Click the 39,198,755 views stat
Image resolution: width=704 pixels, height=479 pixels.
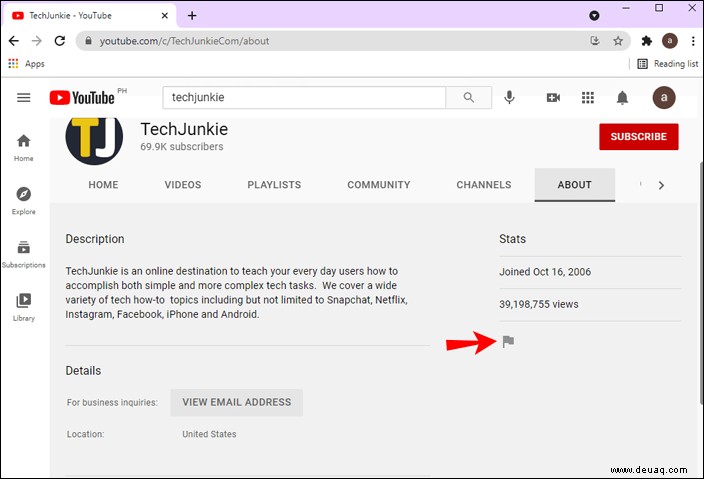click(538, 304)
